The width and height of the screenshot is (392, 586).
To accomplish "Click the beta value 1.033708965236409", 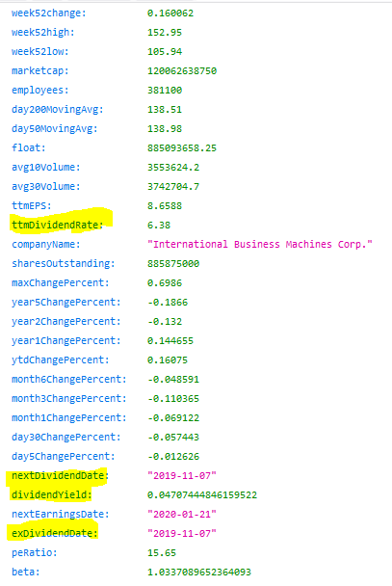I will [x=199, y=572].
